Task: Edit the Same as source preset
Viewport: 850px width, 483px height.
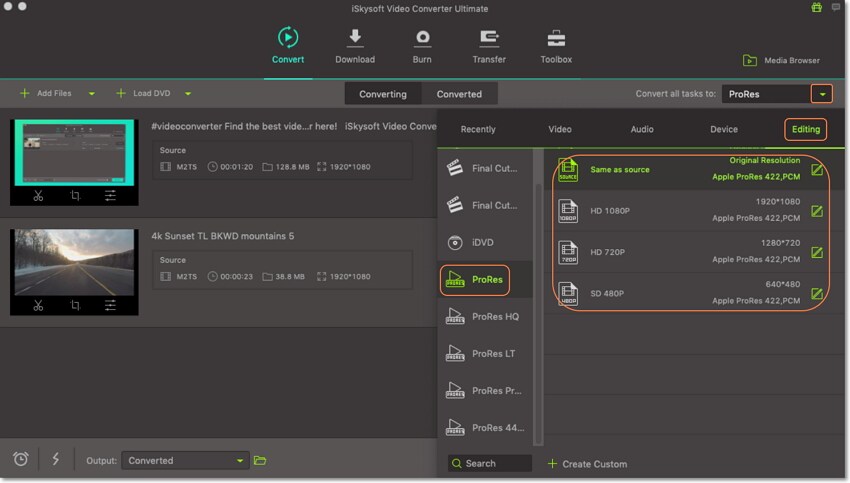Action: pyautogui.click(x=817, y=170)
